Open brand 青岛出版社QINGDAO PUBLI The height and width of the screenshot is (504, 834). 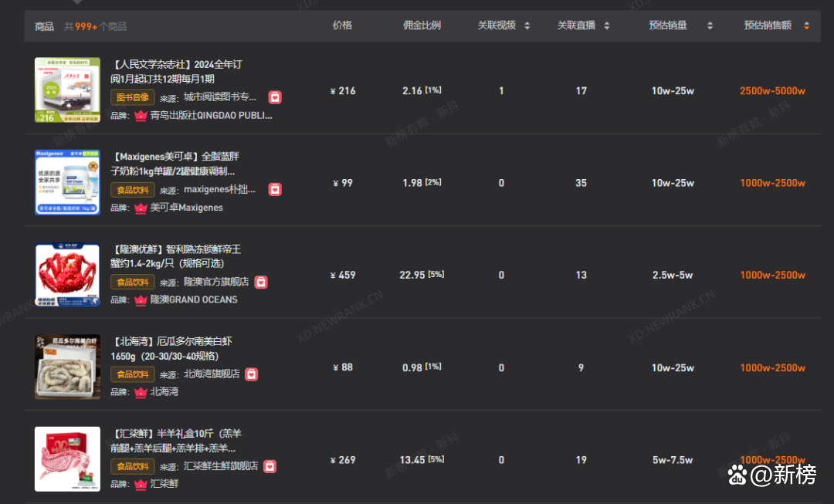[x=211, y=115]
